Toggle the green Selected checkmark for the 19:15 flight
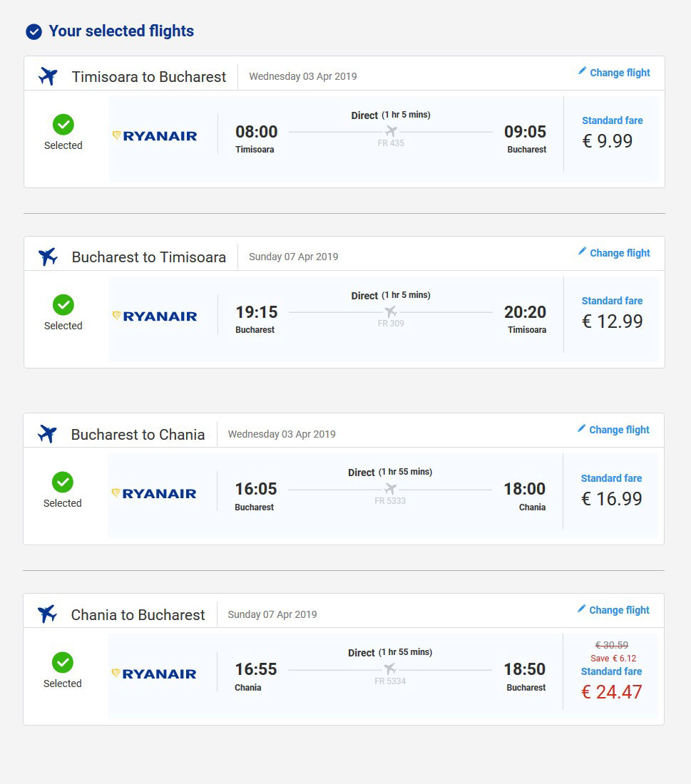This screenshot has height=784, width=691. 63,304
